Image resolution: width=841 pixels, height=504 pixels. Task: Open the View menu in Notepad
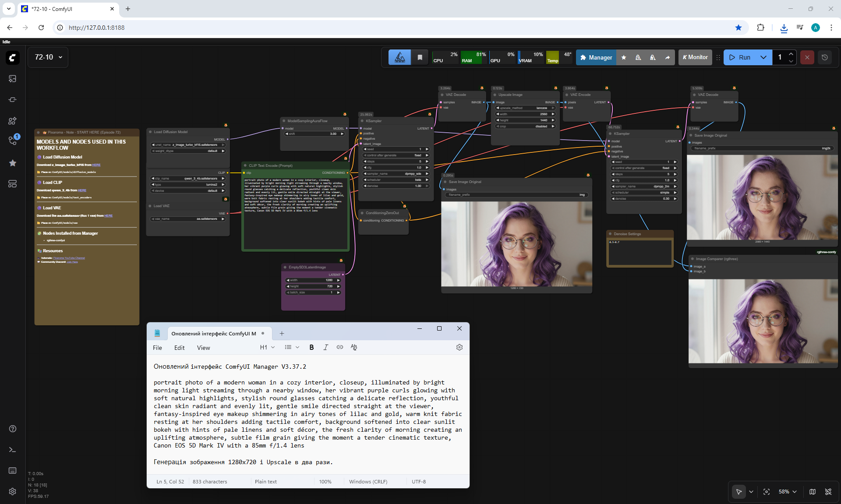point(203,348)
